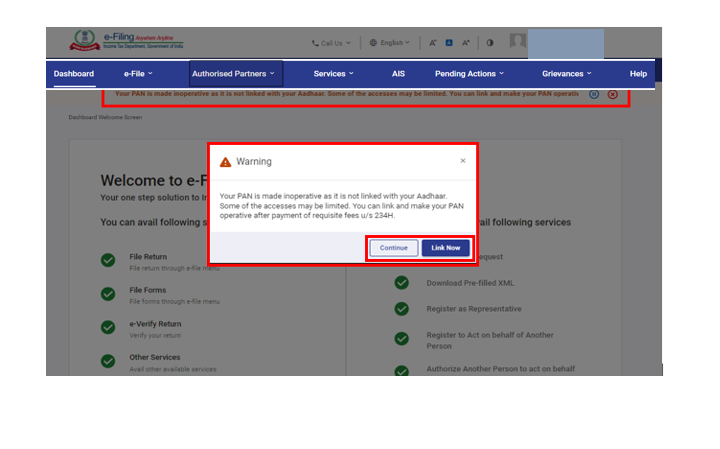Viewport: 720px width, 449px height.
Task: Reset to default font size icon
Action: [x=449, y=43]
